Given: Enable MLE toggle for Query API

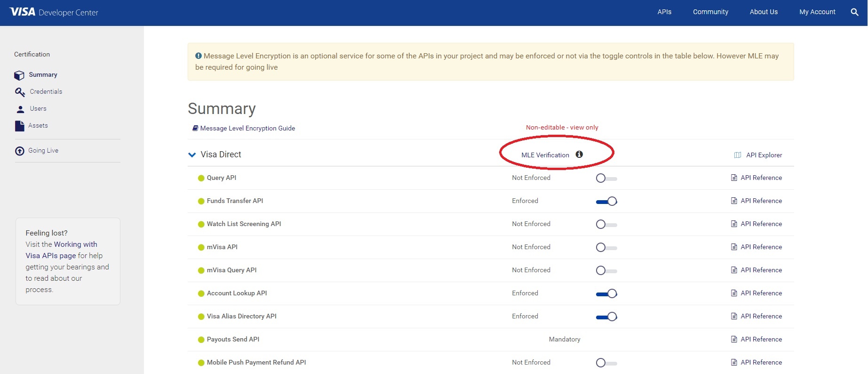Looking at the screenshot, I should click(606, 179).
